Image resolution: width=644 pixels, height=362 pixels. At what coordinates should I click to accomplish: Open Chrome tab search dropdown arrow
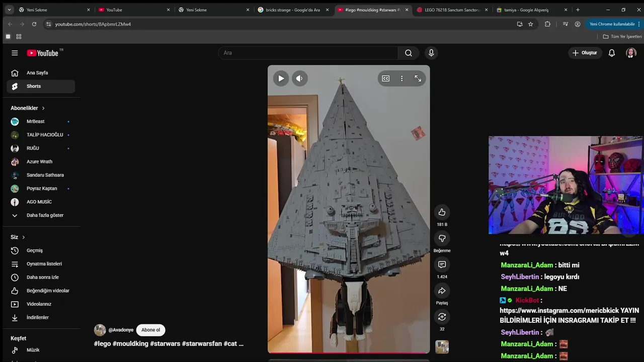click(9, 10)
